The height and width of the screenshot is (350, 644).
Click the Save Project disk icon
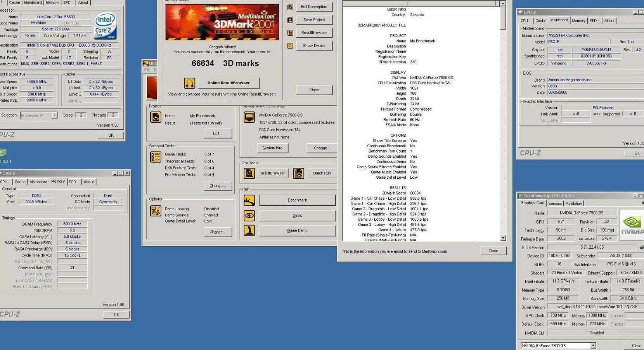click(290, 20)
